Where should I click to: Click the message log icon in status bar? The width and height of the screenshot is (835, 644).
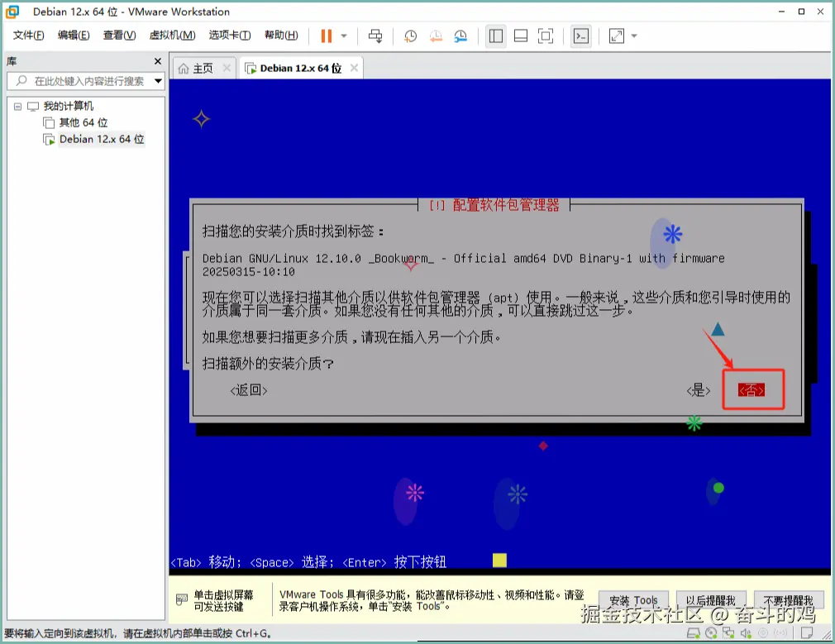[807, 632]
